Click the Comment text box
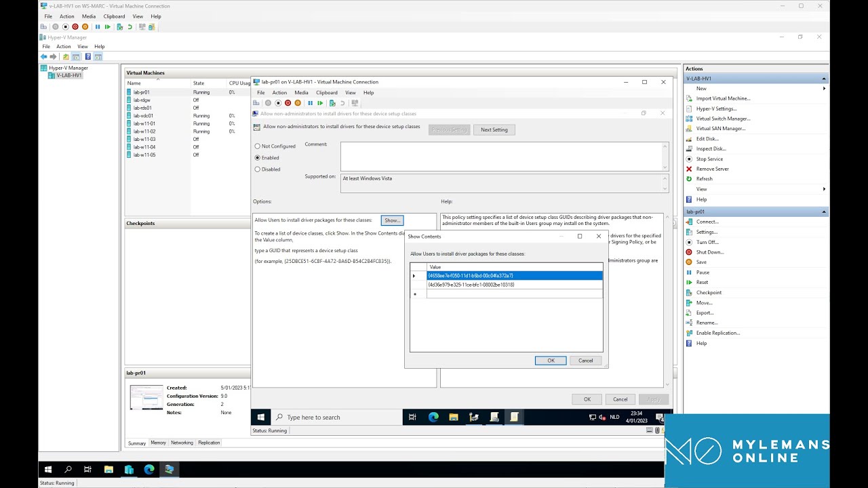The image size is (868, 488). 501,157
